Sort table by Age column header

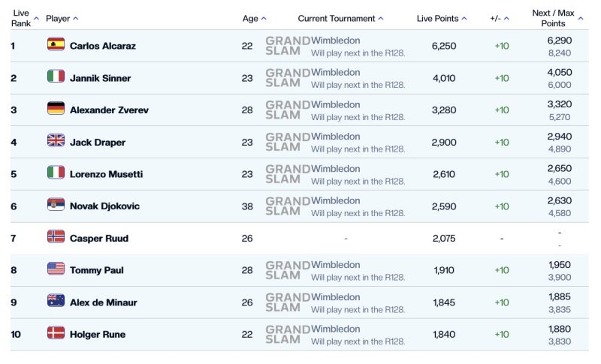pyautogui.click(x=253, y=18)
